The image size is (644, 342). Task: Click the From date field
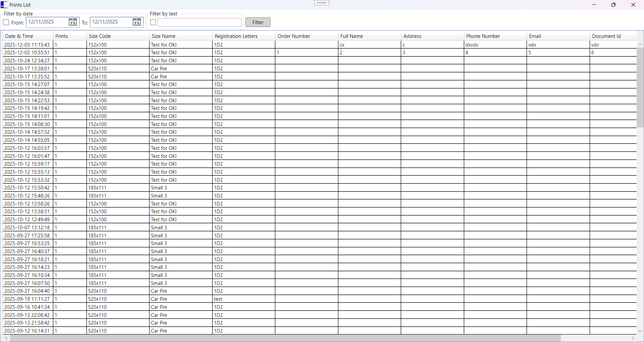click(47, 22)
